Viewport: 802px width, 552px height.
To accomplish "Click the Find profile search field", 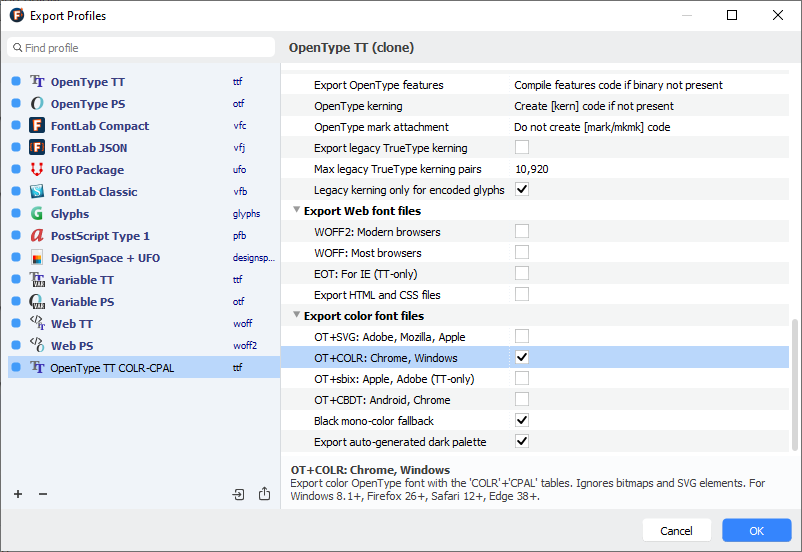I will pyautogui.click(x=141, y=48).
